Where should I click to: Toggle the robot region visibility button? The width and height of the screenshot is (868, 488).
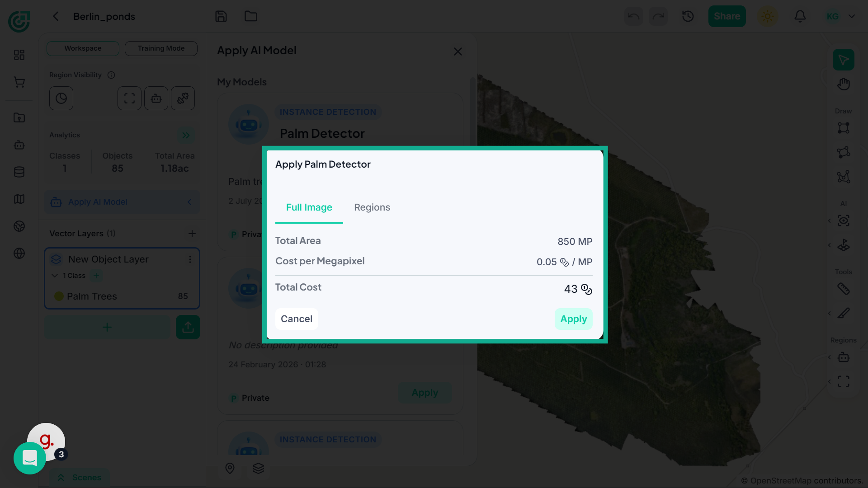[156, 99]
